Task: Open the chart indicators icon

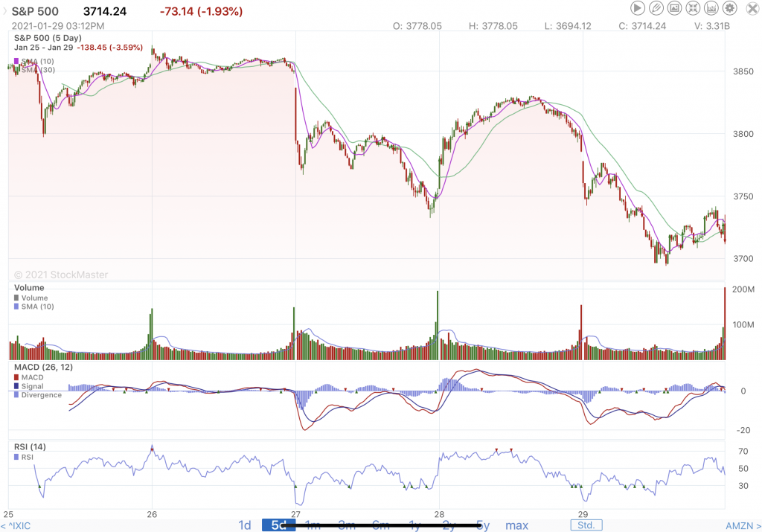Action: point(711,8)
